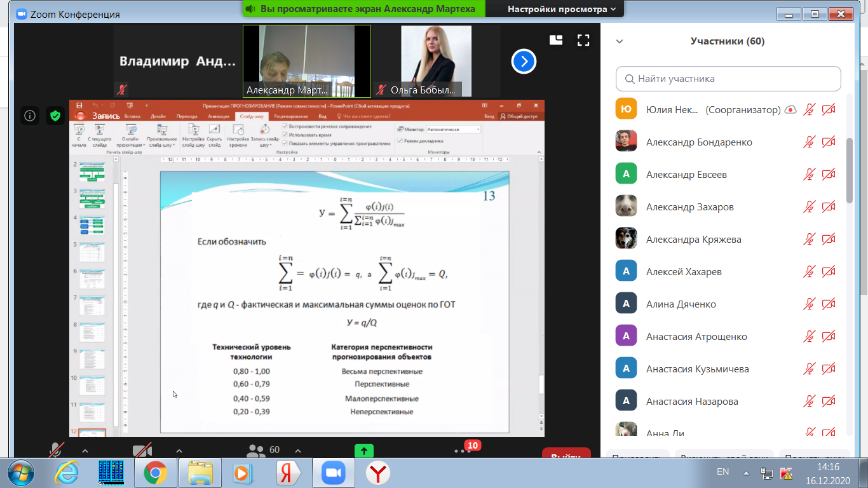Open the 'Настройки просмотра' dropdown
Image resolution: width=868 pixels, height=488 pixels.
tap(562, 9)
